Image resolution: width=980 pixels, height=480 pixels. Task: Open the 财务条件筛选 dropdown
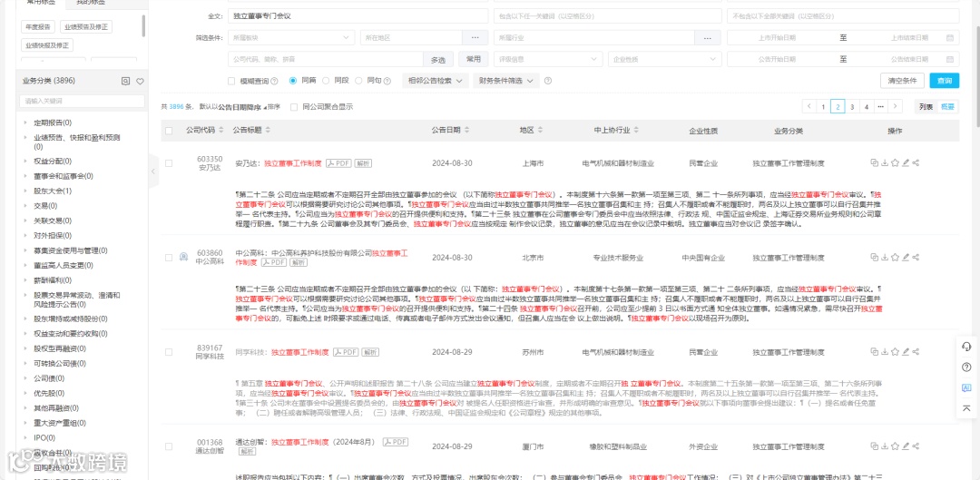coord(505,81)
